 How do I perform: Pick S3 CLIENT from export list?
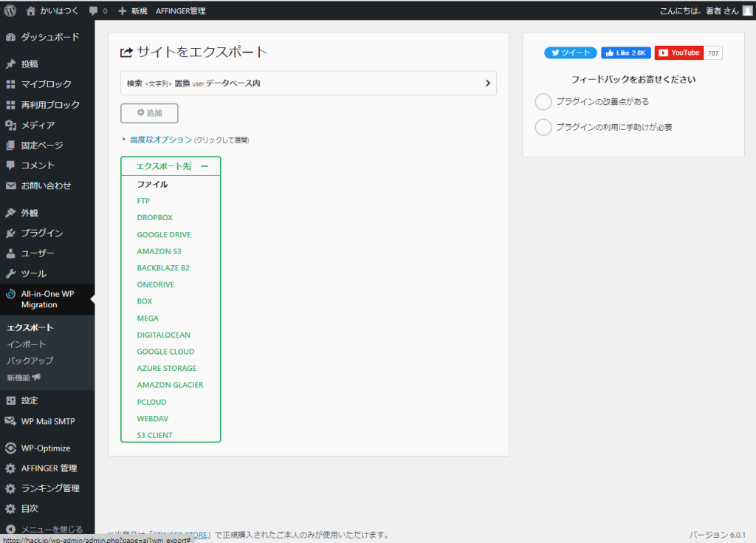pyautogui.click(x=155, y=435)
